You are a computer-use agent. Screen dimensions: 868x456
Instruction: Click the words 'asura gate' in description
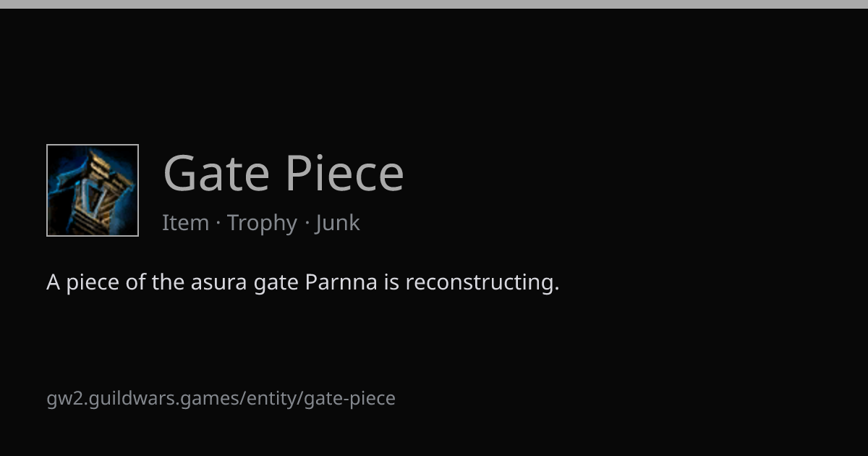pos(244,282)
